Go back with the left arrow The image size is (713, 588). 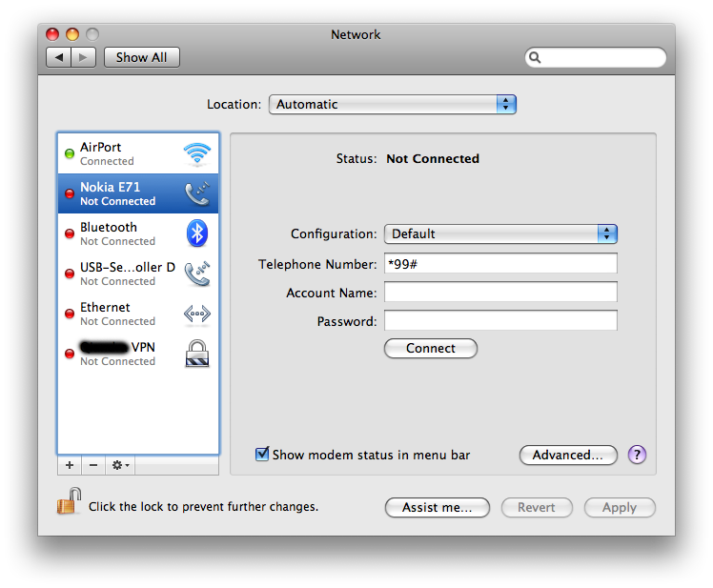[59, 57]
